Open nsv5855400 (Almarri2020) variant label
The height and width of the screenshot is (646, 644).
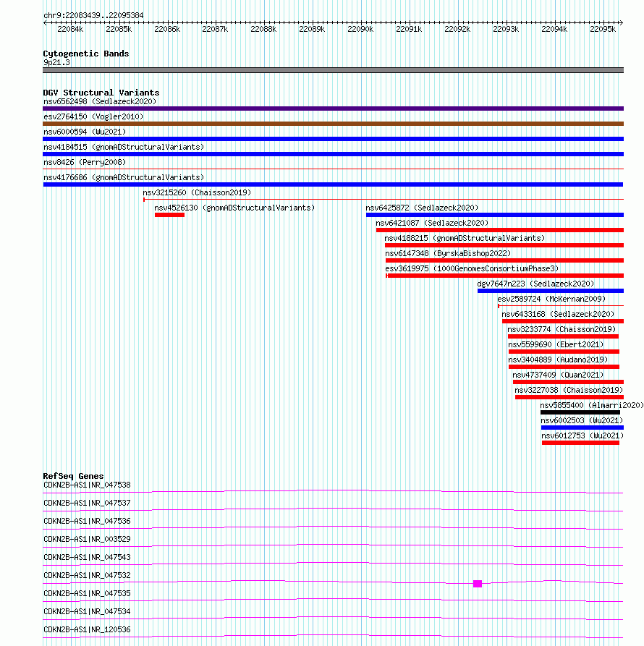[592, 405]
